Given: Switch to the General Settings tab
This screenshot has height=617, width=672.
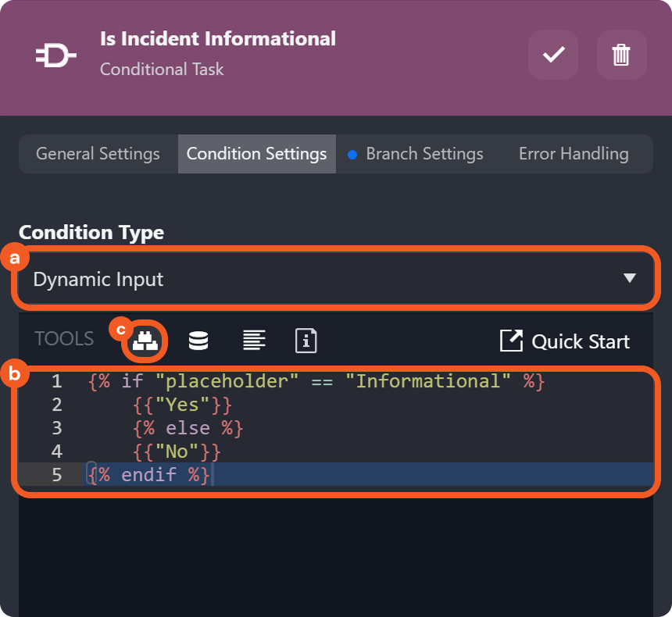Looking at the screenshot, I should coord(98,154).
